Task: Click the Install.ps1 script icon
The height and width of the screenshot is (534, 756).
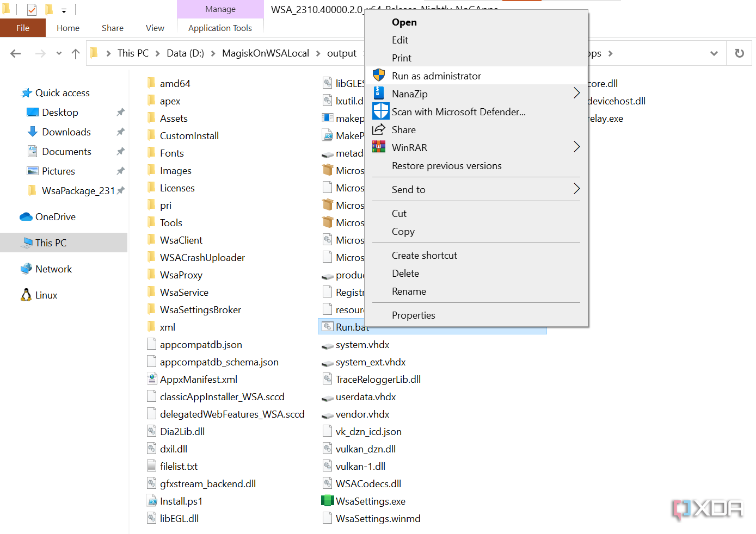Action: click(x=152, y=501)
